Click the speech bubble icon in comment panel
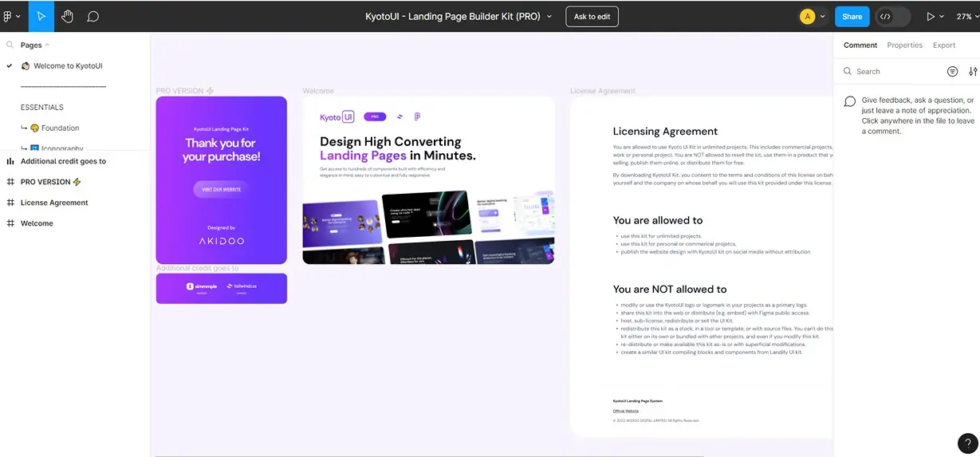This screenshot has height=457, width=980. coord(850,101)
